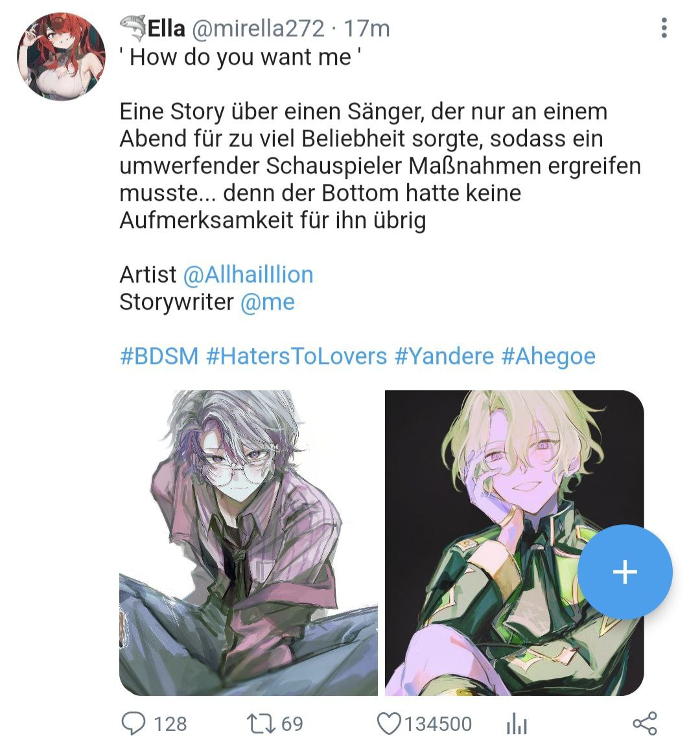Browse the #BDSM hashtag
This screenshot has height=749, width=700.
pos(159,356)
